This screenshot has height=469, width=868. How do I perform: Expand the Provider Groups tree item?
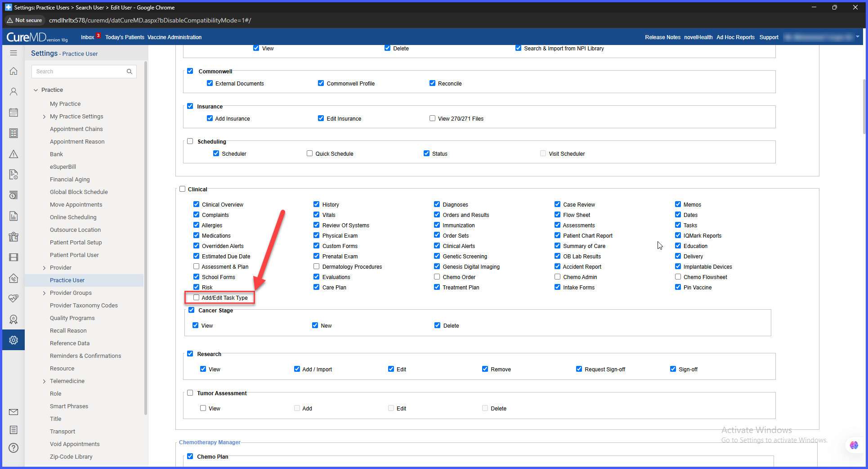[x=44, y=293]
